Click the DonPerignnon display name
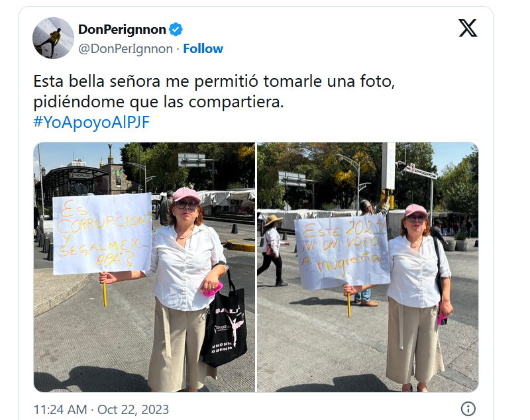530x420 pixels. pos(122,29)
